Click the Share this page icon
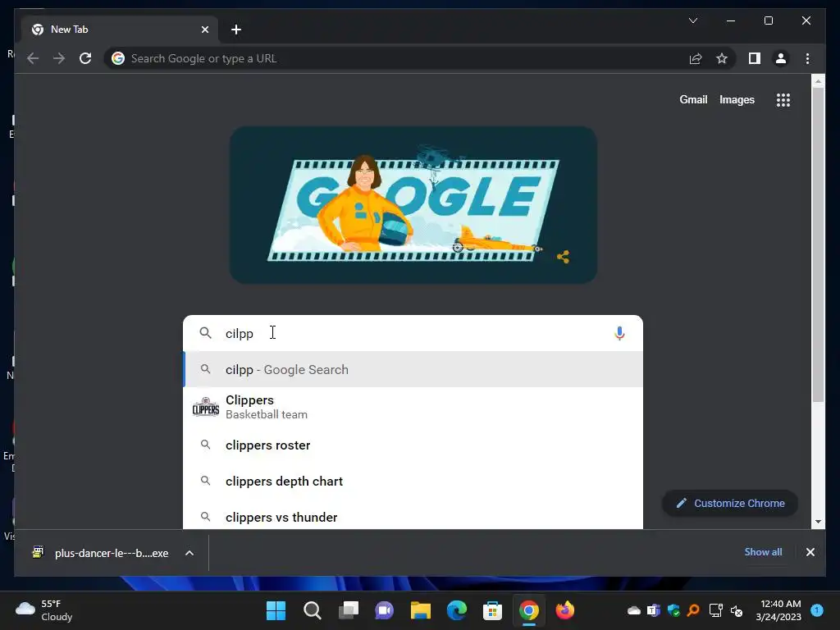The image size is (840, 630). tap(696, 58)
